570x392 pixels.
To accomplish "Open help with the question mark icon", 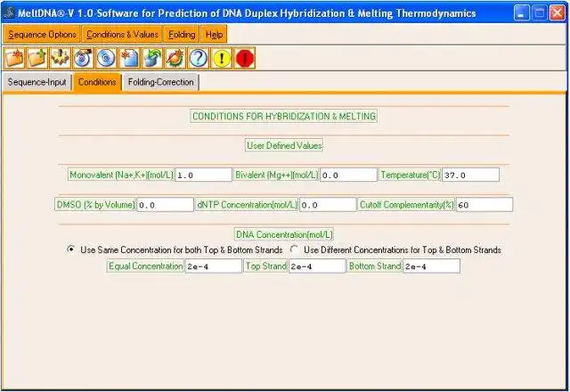I will click(199, 58).
